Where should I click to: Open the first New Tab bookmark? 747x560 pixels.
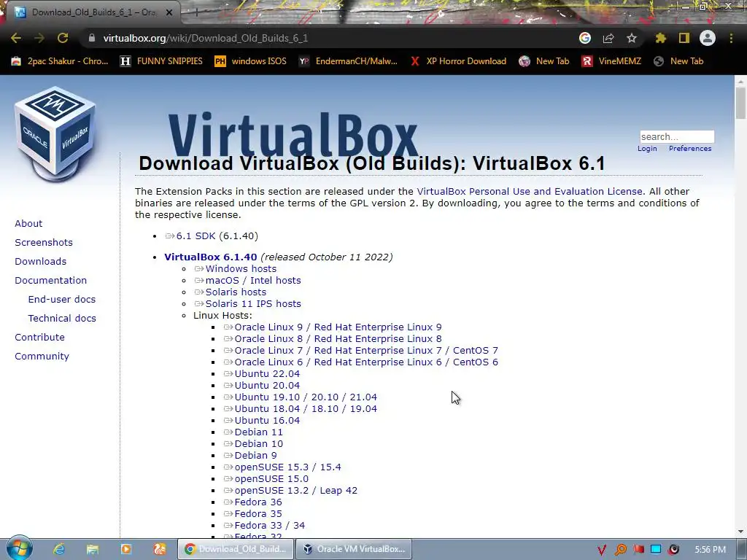[544, 61]
